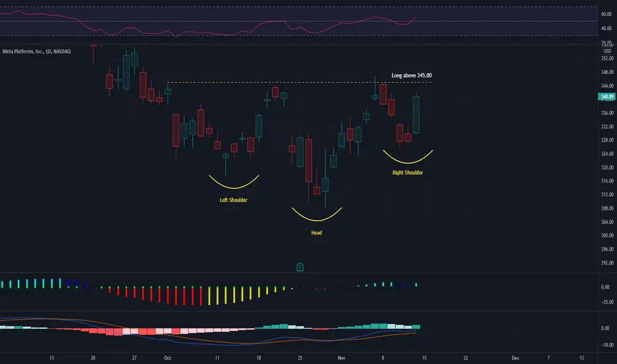The width and height of the screenshot is (617, 364).
Task: Click 292.00 on the price axis
Action: coord(607,263)
